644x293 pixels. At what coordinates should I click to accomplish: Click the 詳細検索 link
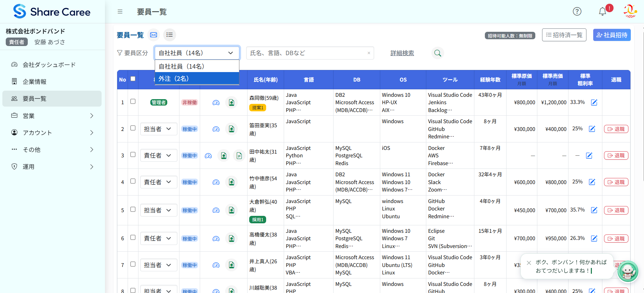pos(402,53)
